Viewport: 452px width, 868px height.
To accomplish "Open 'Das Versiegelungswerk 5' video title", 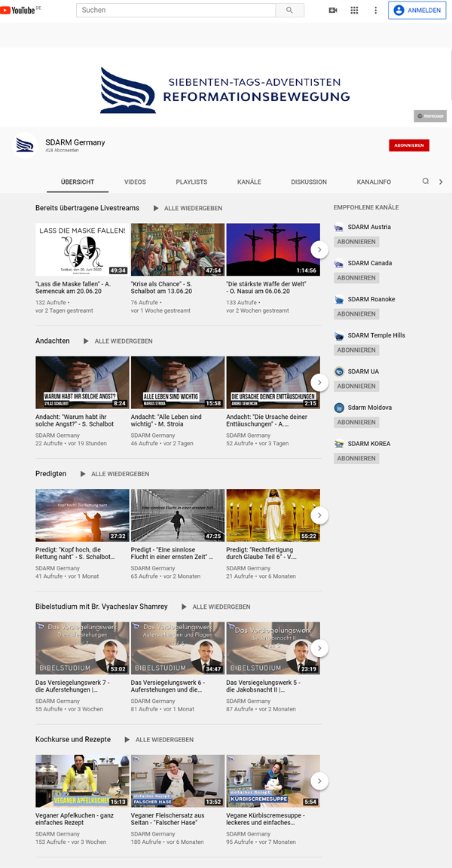I will pyautogui.click(x=264, y=686).
